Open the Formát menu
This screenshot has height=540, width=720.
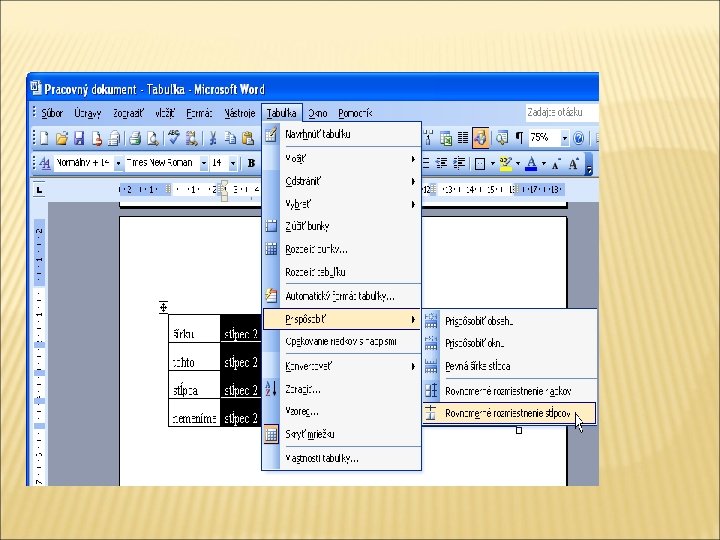point(199,113)
